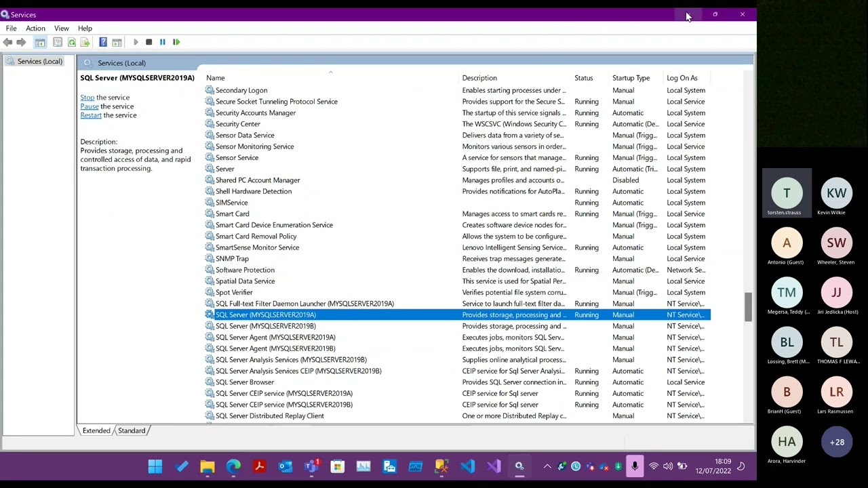This screenshot has width=868, height=488.
Task: Select the SQL Server (MYSQLSERVER2019B) row
Action: coord(458,326)
